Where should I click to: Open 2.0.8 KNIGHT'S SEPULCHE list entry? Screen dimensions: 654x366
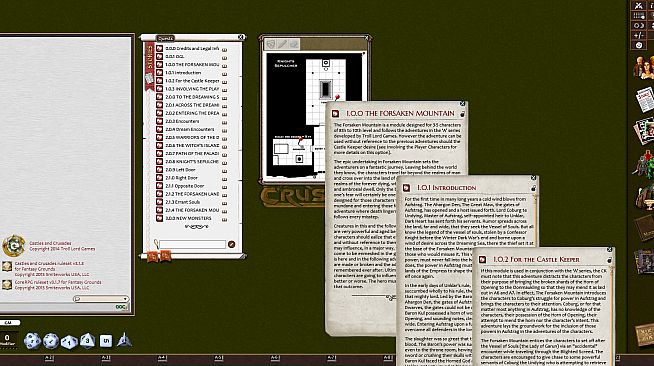tap(192, 162)
